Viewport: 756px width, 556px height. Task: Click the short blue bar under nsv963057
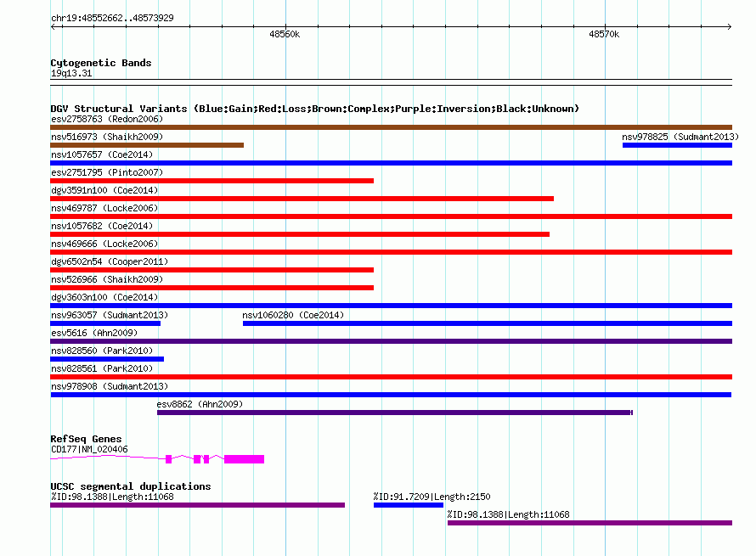[105, 323]
